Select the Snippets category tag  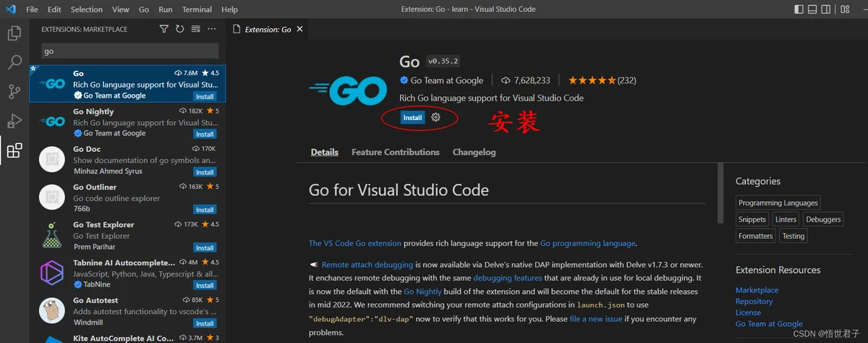(x=752, y=219)
